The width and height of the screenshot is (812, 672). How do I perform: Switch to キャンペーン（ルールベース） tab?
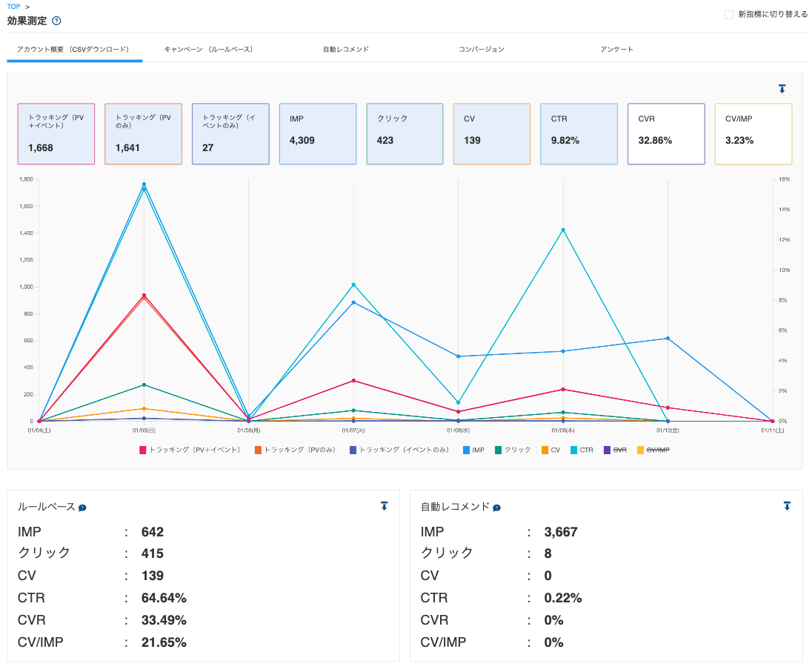coord(209,49)
